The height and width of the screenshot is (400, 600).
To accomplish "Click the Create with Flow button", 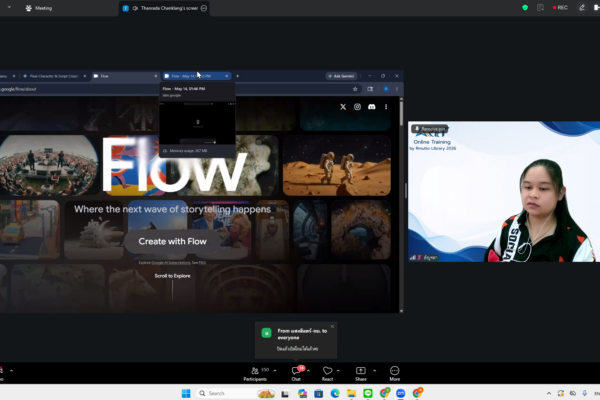I will [x=173, y=242].
